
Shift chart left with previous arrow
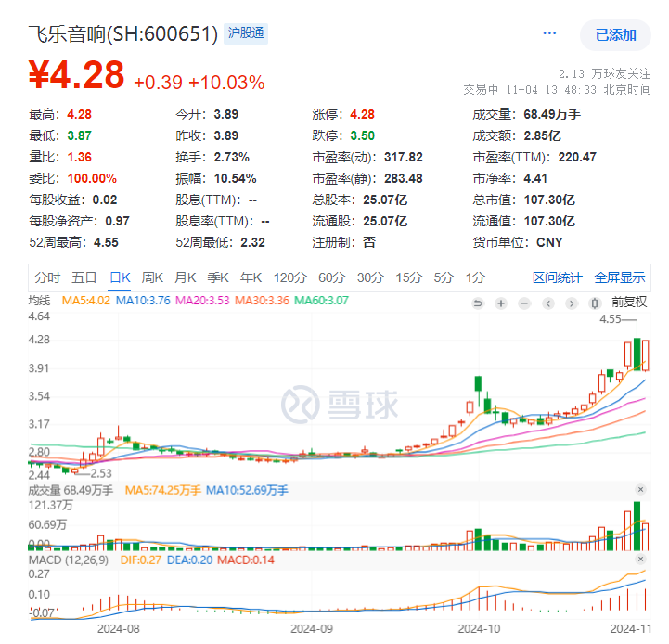(548, 303)
